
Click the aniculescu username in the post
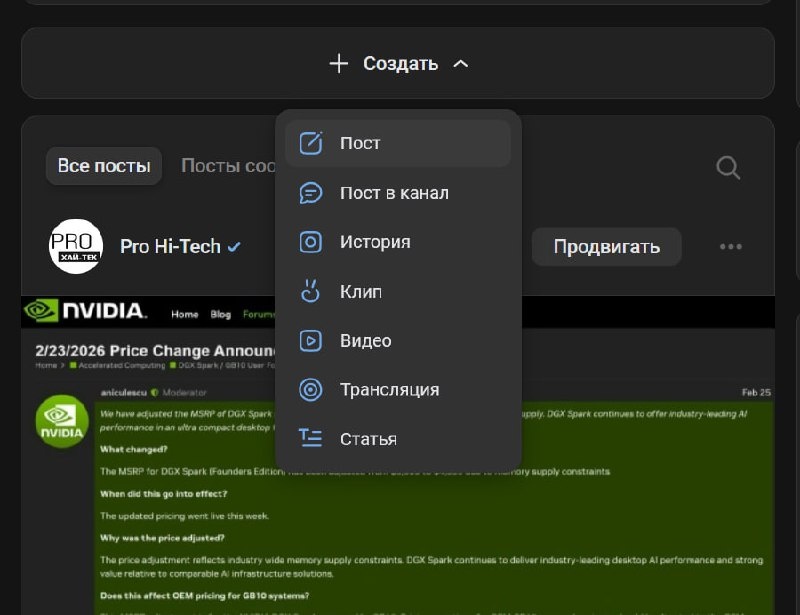click(123, 392)
